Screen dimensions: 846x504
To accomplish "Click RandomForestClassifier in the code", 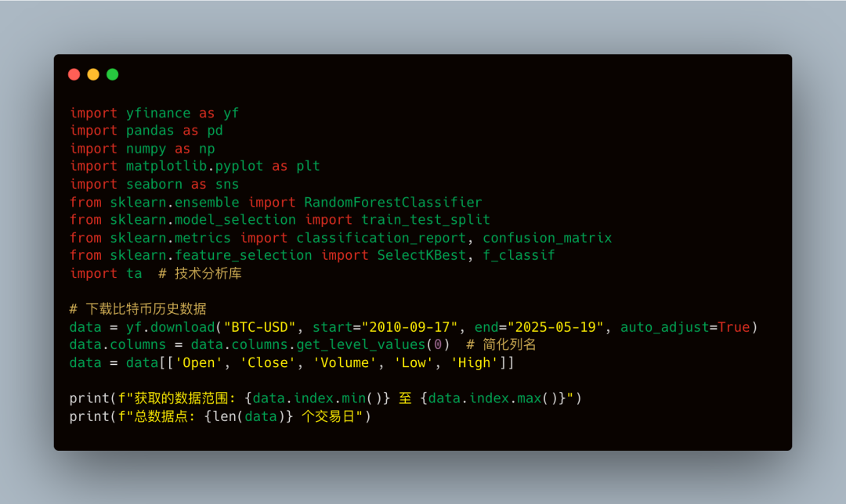I will click(392, 202).
